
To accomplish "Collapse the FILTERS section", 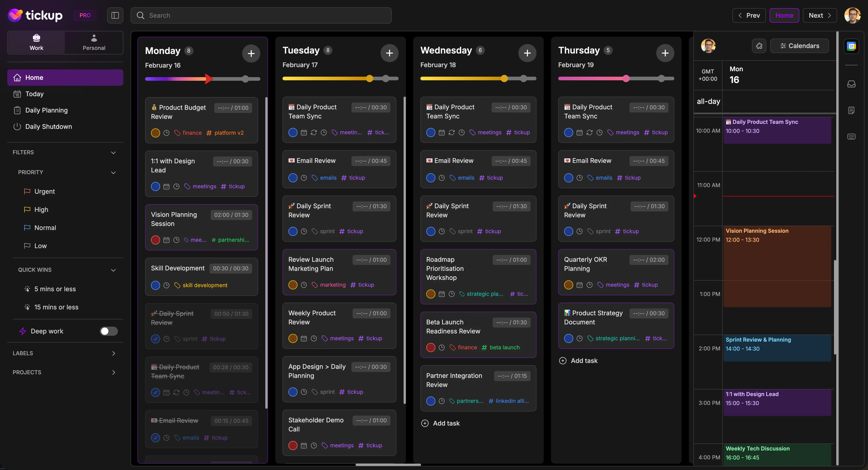I will [113, 152].
